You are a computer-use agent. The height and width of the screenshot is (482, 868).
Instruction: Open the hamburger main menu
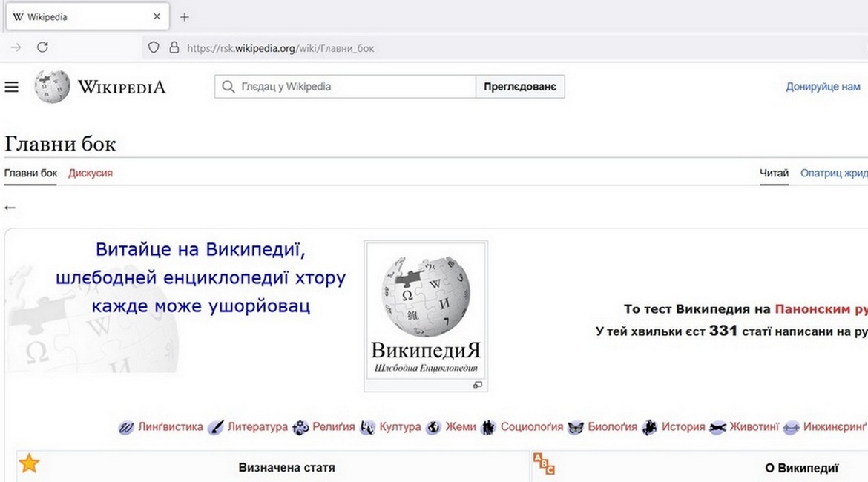(11, 88)
